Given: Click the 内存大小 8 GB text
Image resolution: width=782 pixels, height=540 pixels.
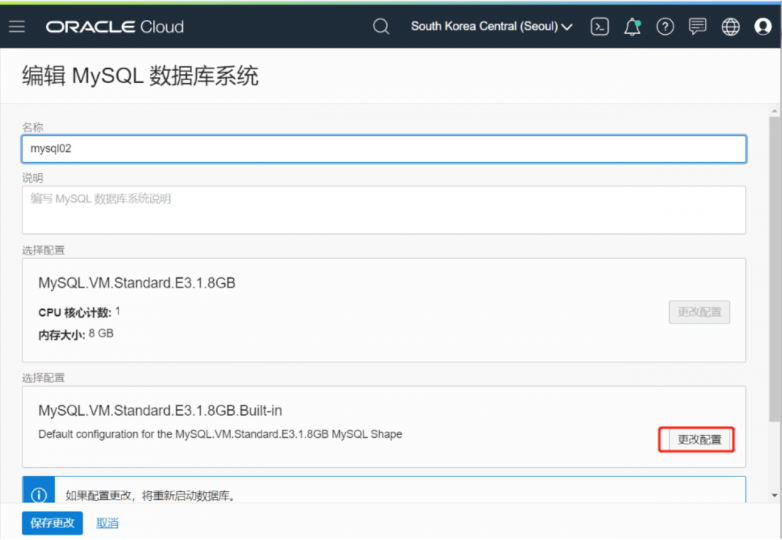Looking at the screenshot, I should (x=76, y=334).
